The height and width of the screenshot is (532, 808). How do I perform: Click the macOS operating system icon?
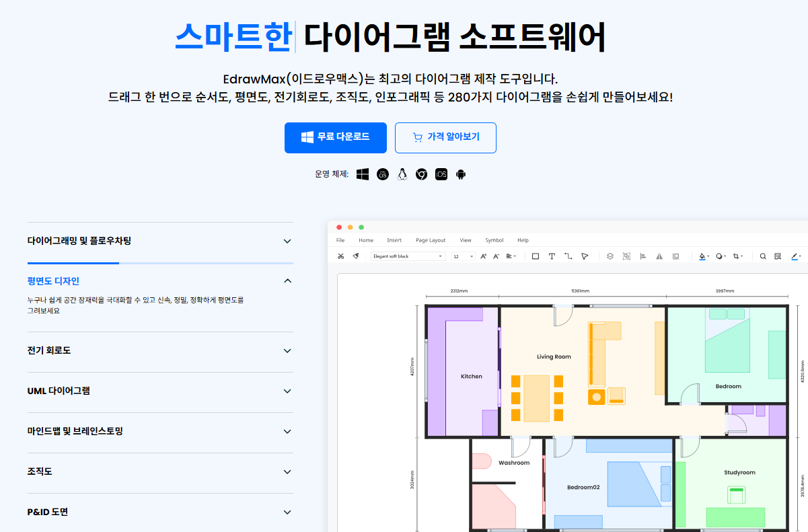pos(383,174)
